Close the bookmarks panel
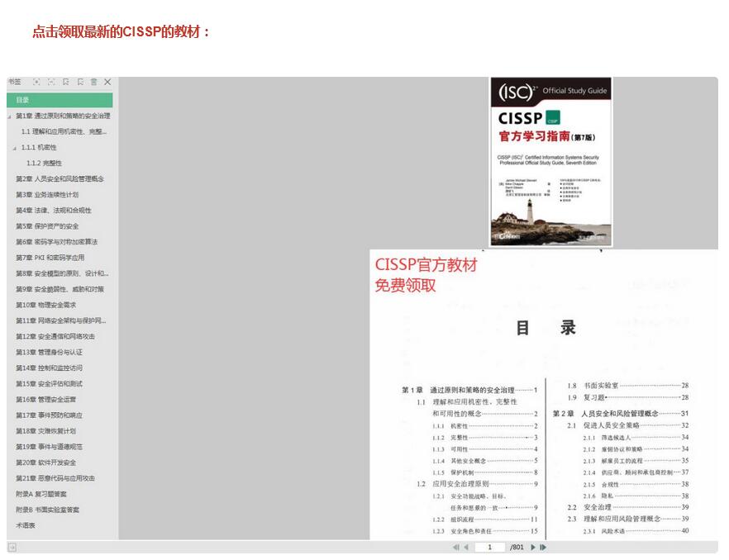This screenshot has width=729, height=560. coord(107,83)
